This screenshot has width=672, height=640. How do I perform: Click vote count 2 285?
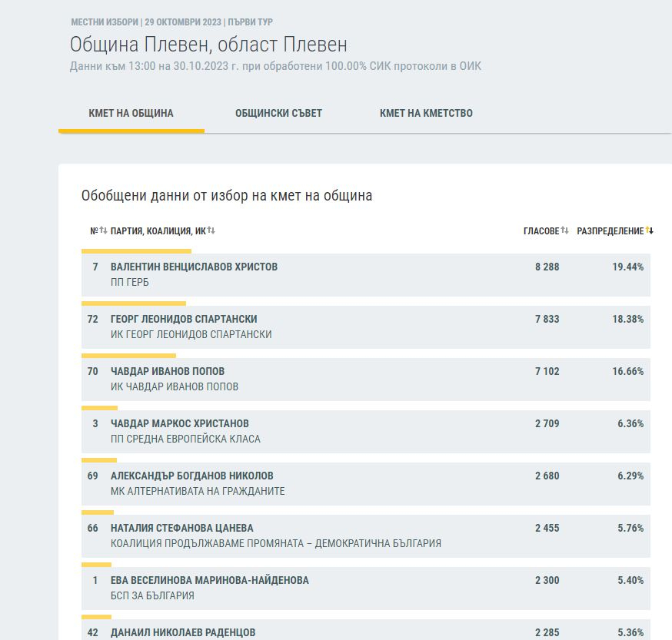tap(547, 633)
